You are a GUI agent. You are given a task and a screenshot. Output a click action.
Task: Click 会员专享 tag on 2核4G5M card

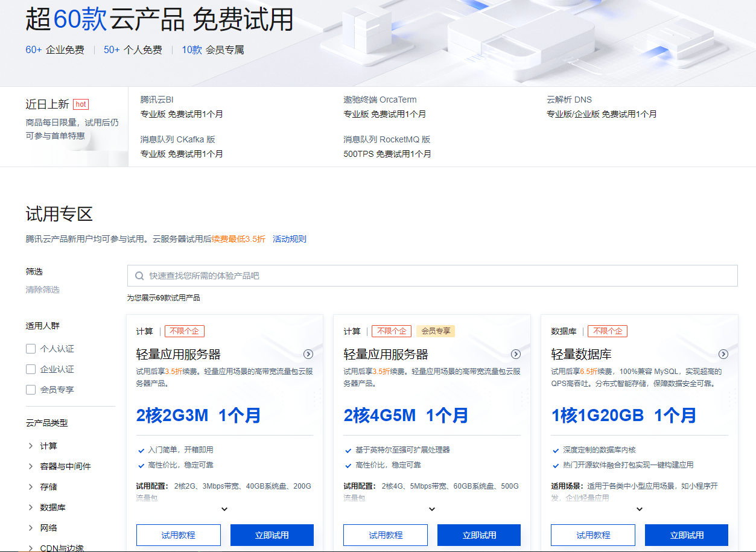coord(436,331)
